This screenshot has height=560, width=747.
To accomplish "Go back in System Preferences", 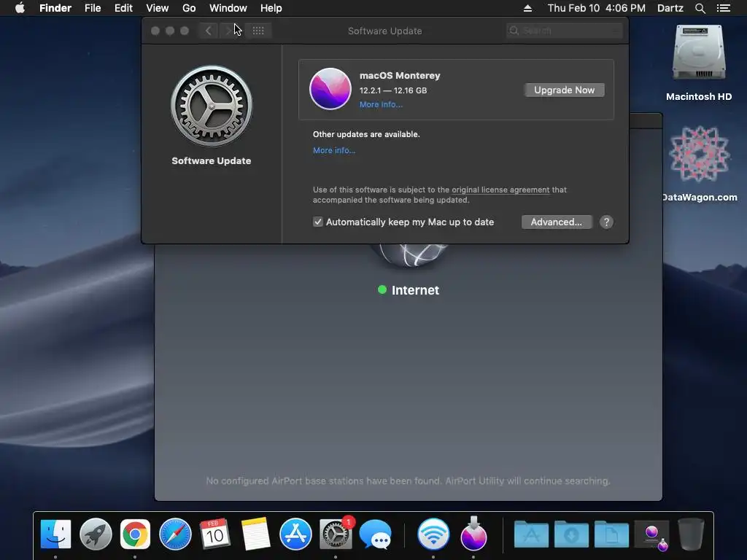I will pyautogui.click(x=208, y=31).
